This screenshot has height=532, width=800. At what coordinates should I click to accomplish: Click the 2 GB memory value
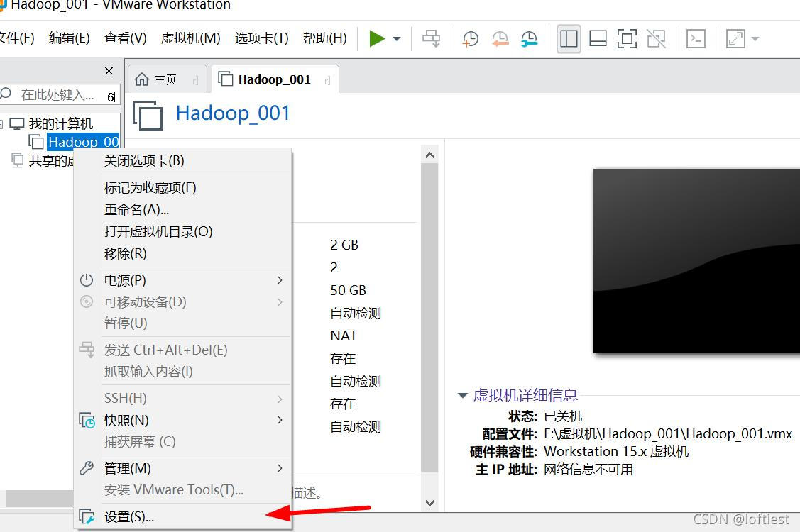tap(344, 245)
